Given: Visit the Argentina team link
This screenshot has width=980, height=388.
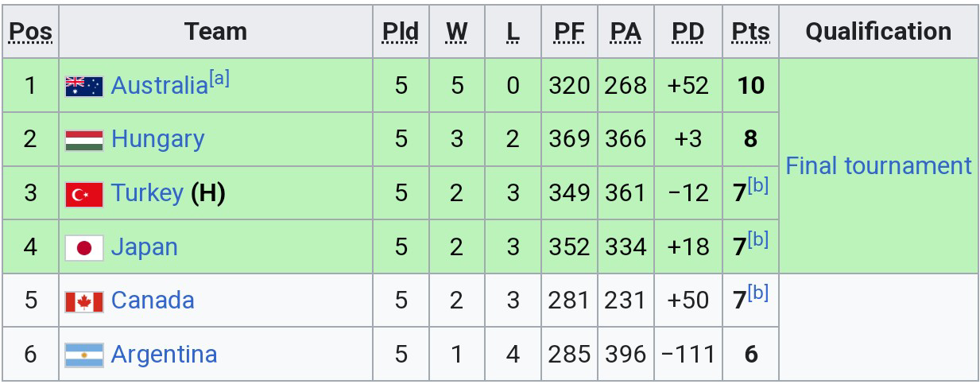Looking at the screenshot, I should pyautogui.click(x=164, y=355).
